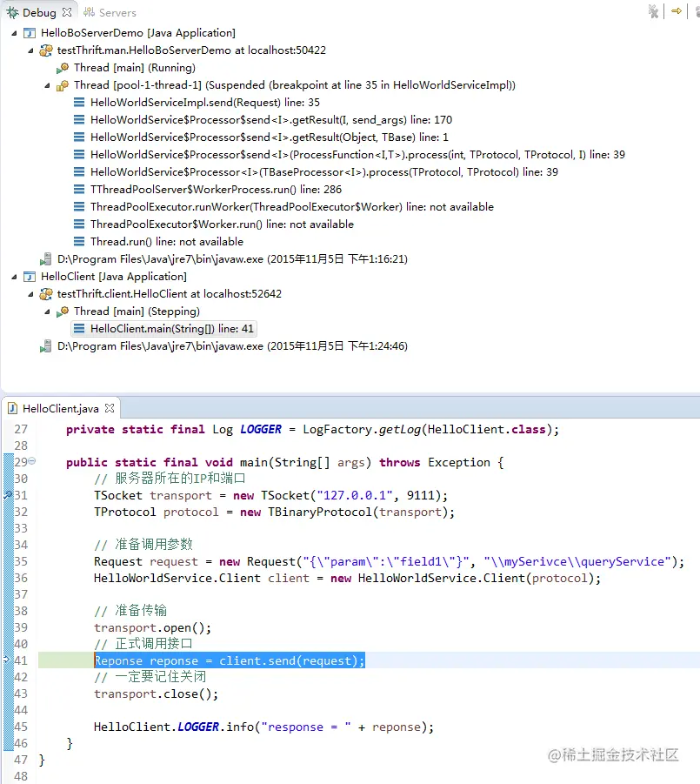Click stack frame icon beside HelloClient.main

pos(79,329)
